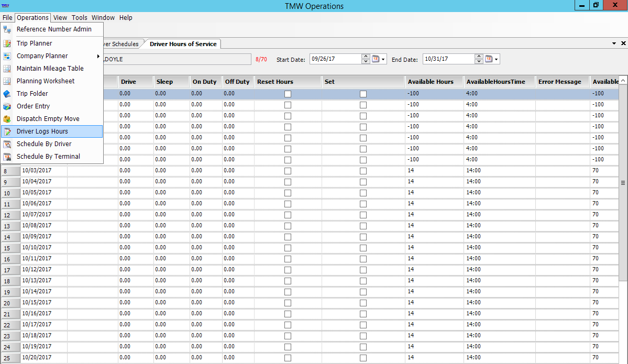This screenshot has height=364, width=628.
Task: Toggle Reset Hours for 10/06/2017
Action: coord(288,204)
